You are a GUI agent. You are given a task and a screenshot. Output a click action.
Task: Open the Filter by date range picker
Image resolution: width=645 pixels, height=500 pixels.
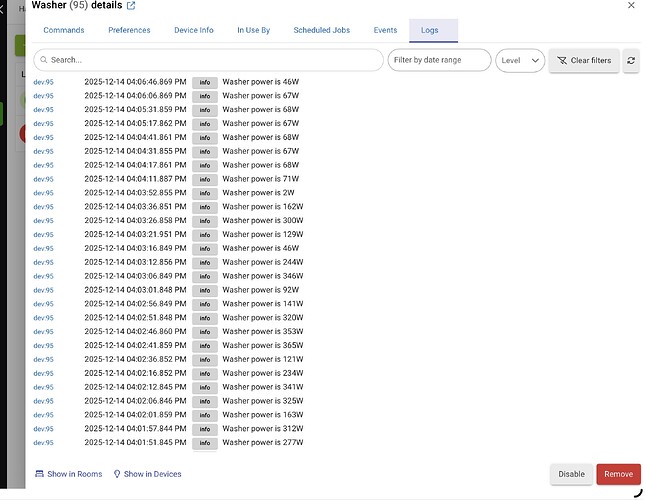click(x=439, y=60)
